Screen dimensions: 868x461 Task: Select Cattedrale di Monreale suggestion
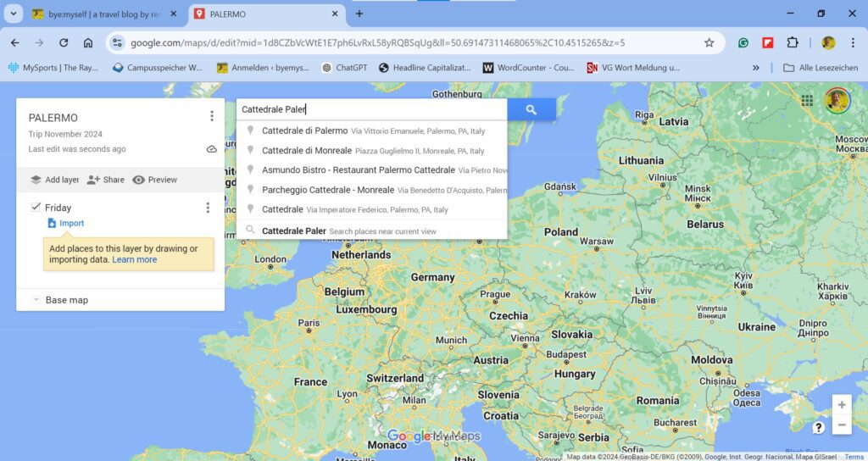coord(371,151)
